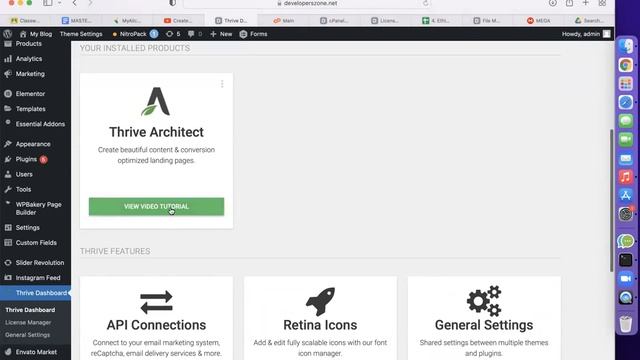This screenshot has height=360, width=640.
Task: Open Music app from the Dock
Action: click(625, 177)
